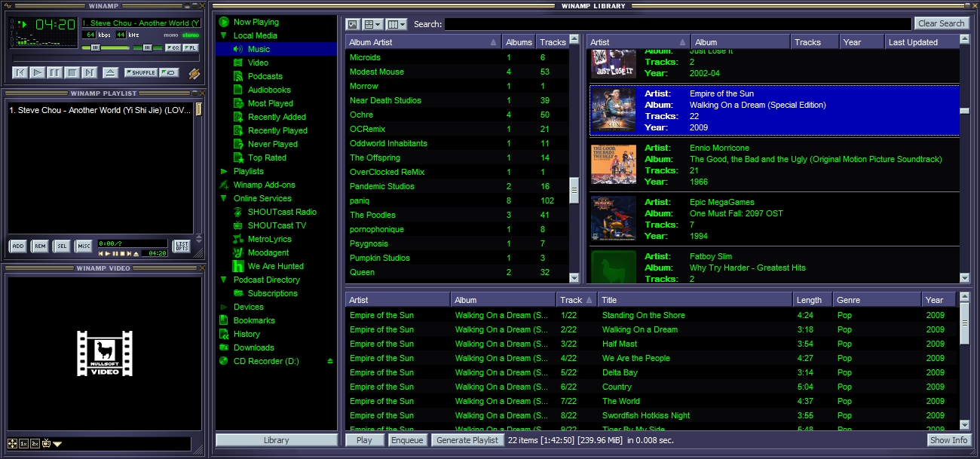This screenshot has width=980, height=459.
Task: Click the Show Info button
Action: (949, 440)
